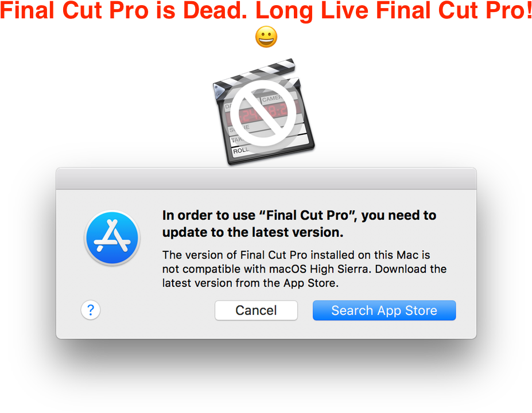532x413 pixels.
Task: Select the bold "In order to use" message
Action: (x=299, y=224)
